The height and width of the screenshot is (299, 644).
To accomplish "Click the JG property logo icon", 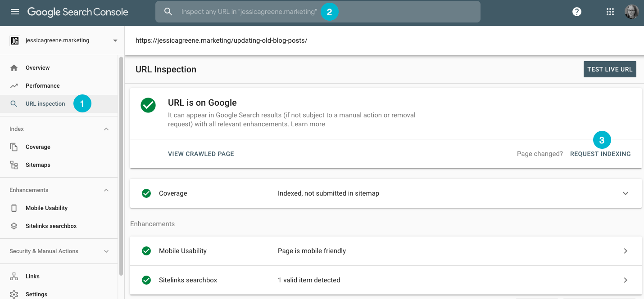I will [x=15, y=40].
